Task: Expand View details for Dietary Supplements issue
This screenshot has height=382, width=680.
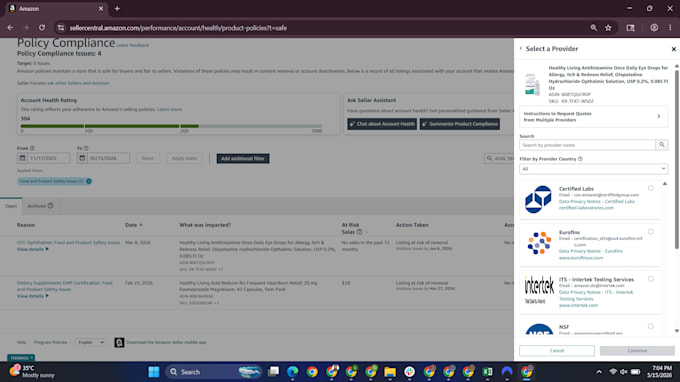Action: 33,296
